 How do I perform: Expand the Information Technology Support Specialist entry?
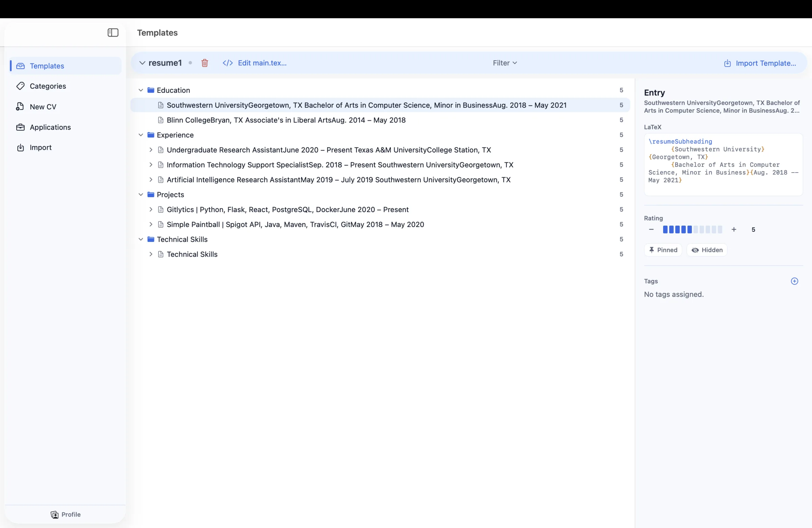(x=151, y=165)
